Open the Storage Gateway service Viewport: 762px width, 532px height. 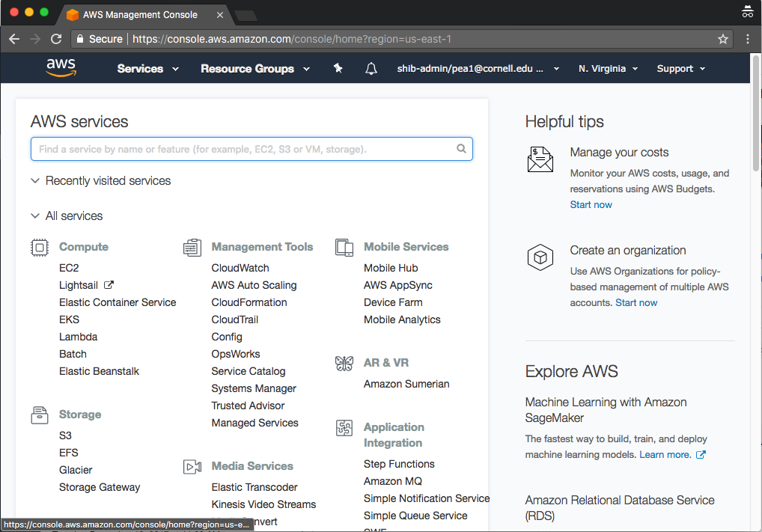100,487
